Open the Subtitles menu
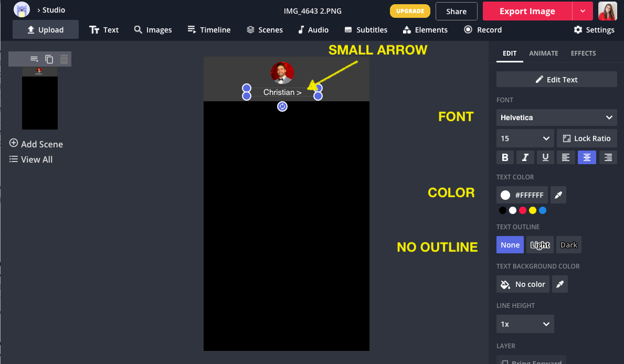 [366, 29]
